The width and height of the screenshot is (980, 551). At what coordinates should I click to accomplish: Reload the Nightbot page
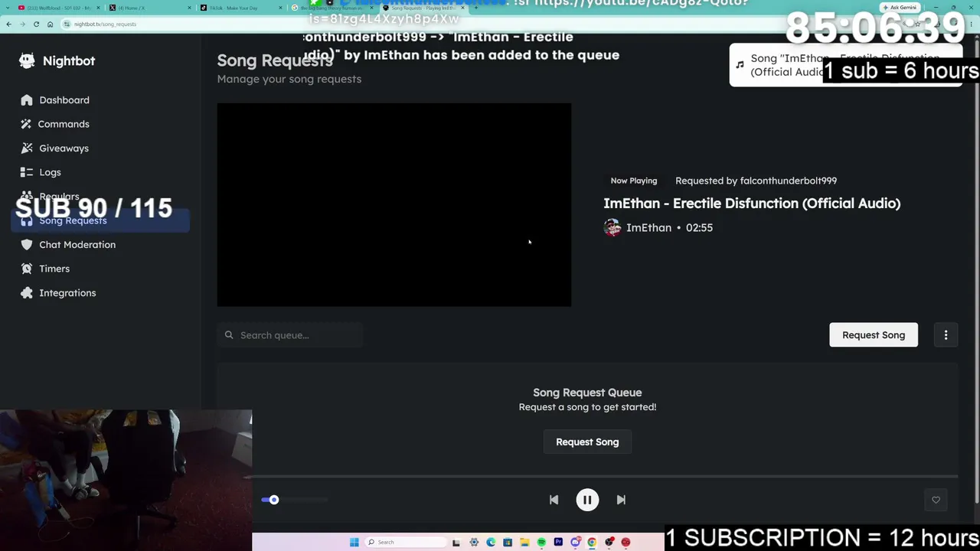click(x=36, y=24)
